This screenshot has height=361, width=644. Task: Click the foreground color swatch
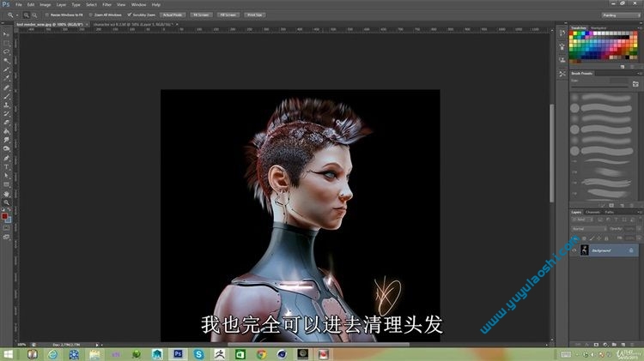(4, 216)
